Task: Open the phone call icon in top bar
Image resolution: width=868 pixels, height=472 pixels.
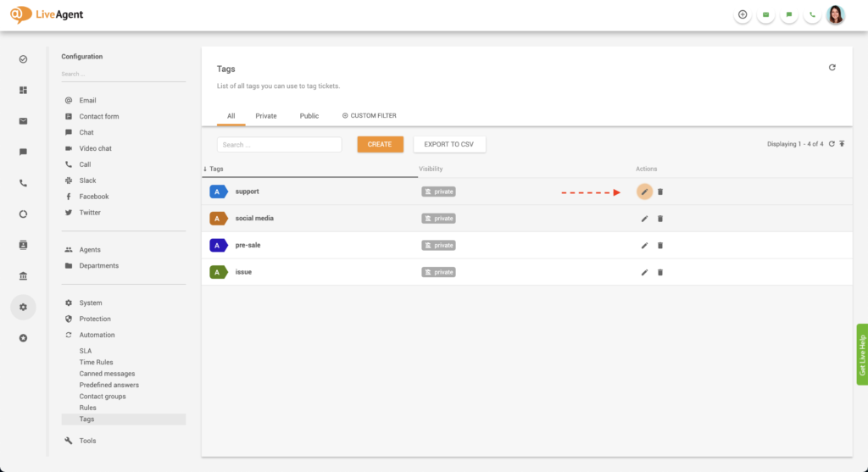Action: (812, 15)
